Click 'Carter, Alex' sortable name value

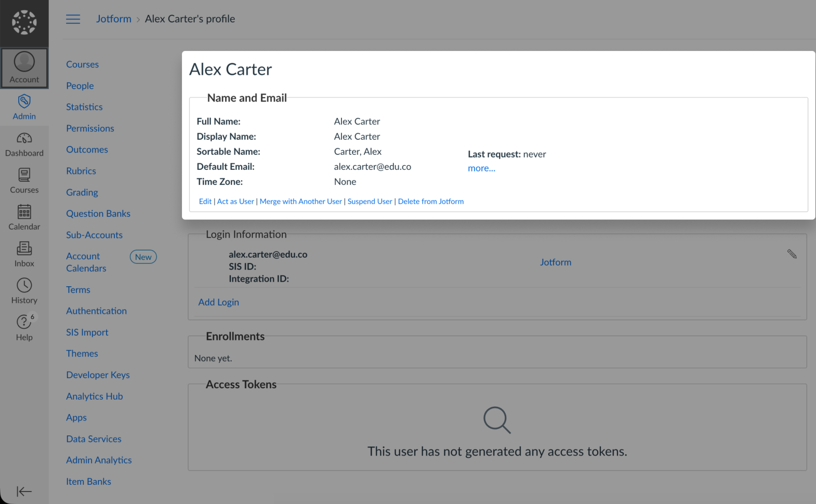(358, 152)
